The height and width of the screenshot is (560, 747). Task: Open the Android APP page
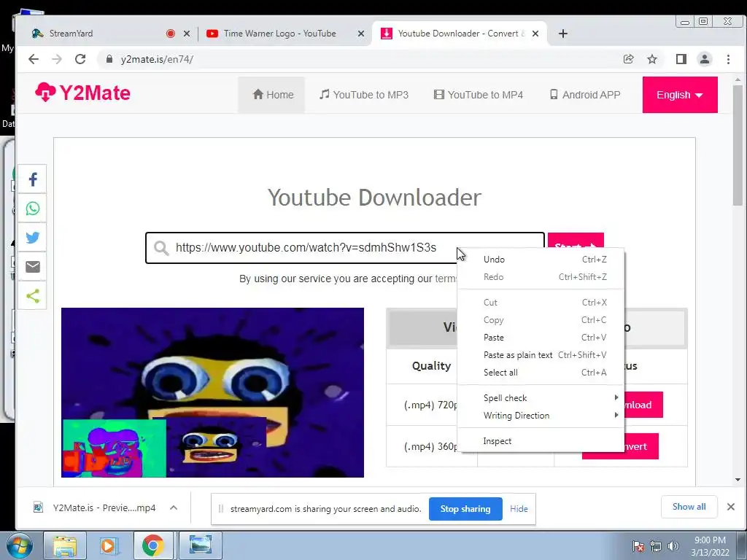584,95
